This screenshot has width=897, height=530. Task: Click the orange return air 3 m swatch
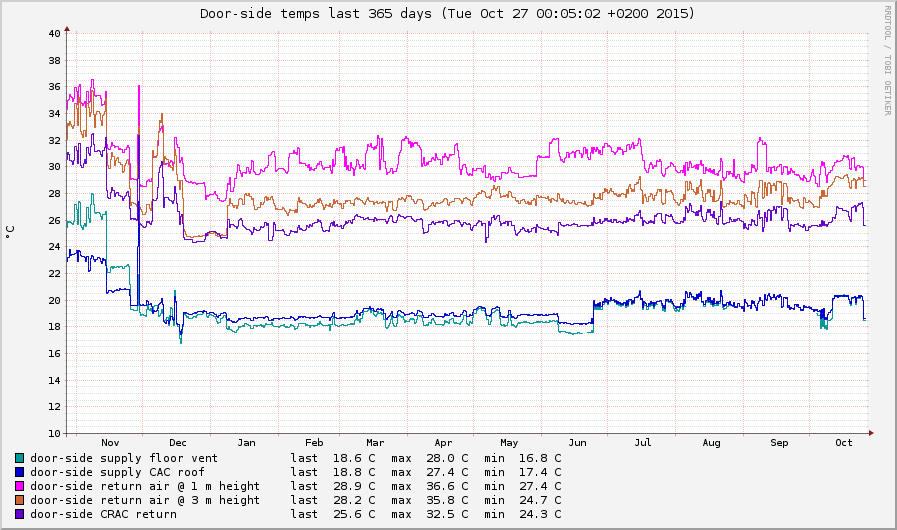tap(19, 500)
